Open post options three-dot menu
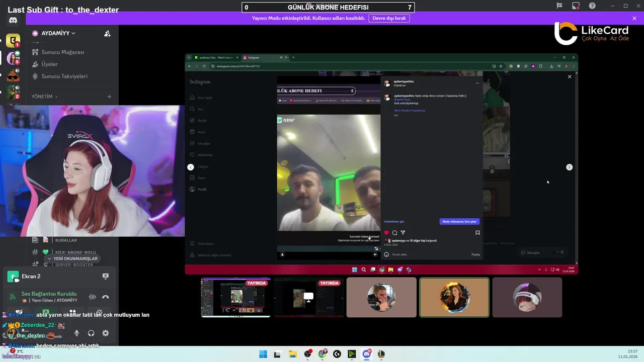The width and height of the screenshot is (644, 362). coord(477,83)
